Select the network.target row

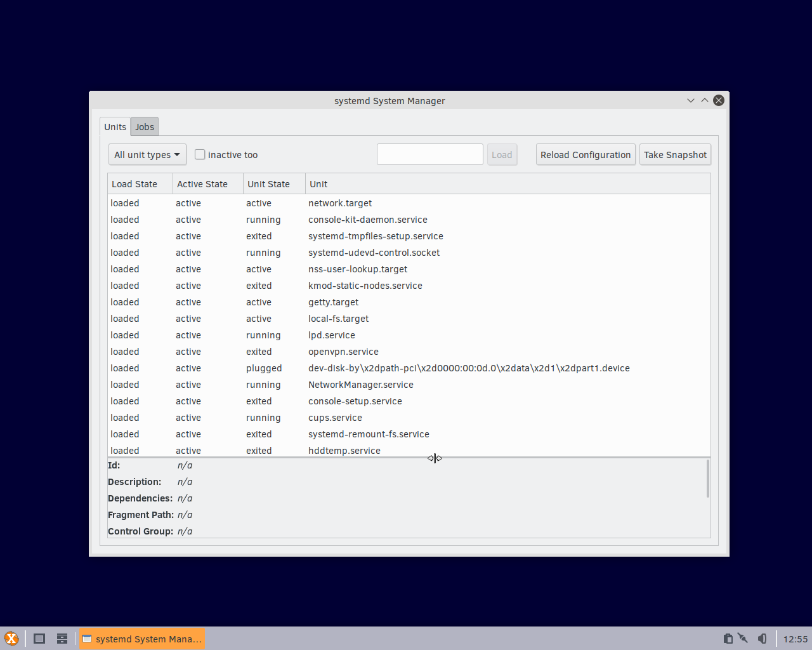tap(409, 203)
